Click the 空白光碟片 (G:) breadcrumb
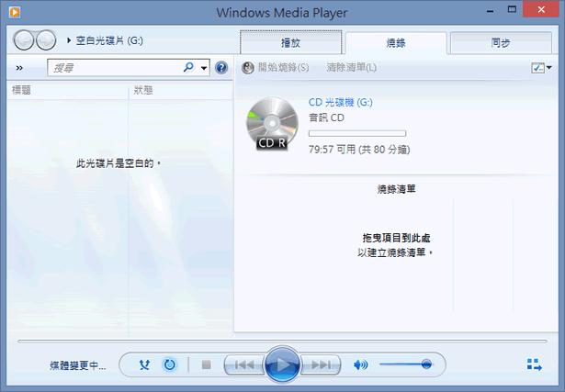The height and width of the screenshot is (392, 565). tap(109, 40)
